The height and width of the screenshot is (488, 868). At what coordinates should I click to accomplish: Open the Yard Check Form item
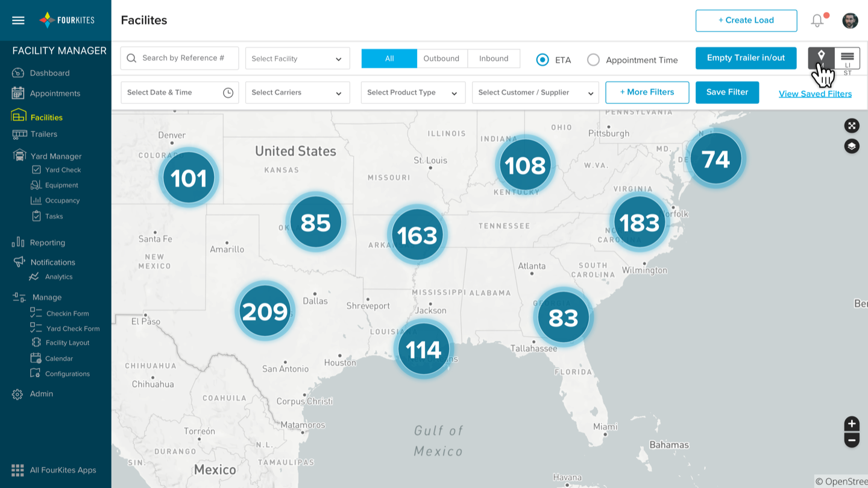pos(72,329)
